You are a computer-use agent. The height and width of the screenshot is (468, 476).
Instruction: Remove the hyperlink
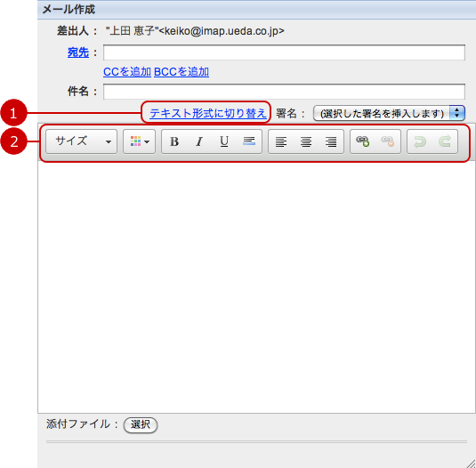pos(388,141)
